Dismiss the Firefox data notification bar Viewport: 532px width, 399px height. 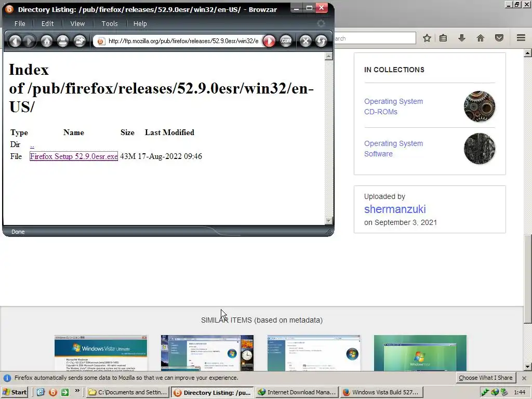[524, 378]
